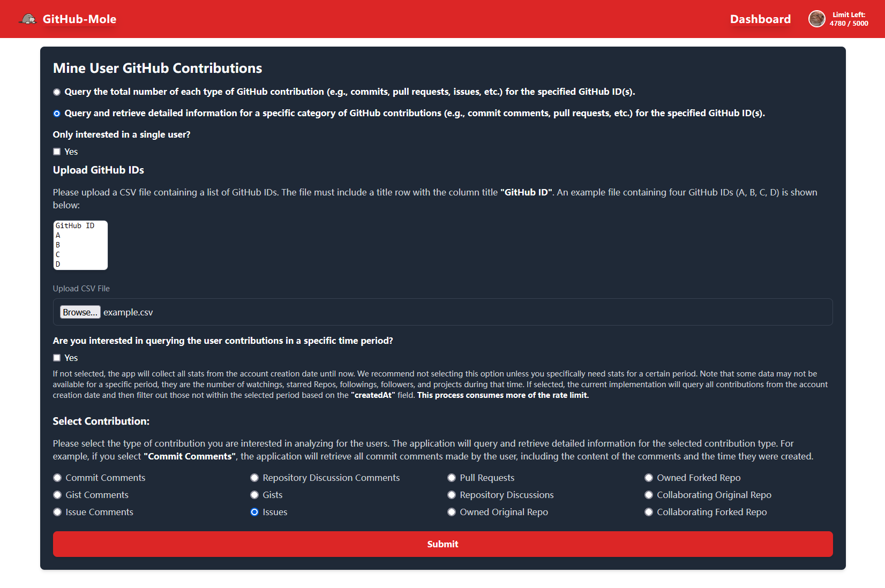Click the user avatar in header

pos(816,19)
